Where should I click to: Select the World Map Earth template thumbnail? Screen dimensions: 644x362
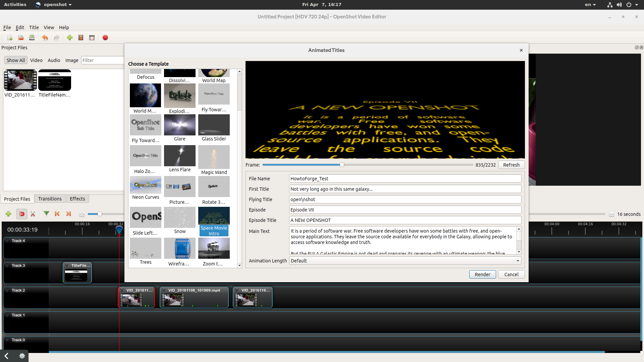coord(146,96)
